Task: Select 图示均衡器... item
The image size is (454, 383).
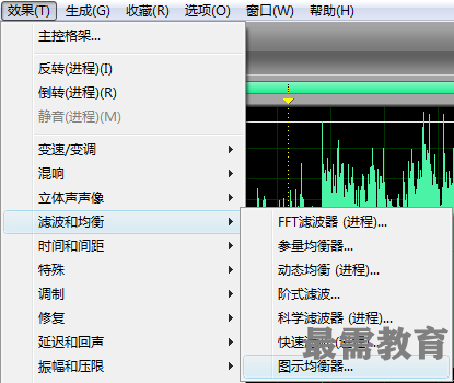Action: [x=347, y=367]
